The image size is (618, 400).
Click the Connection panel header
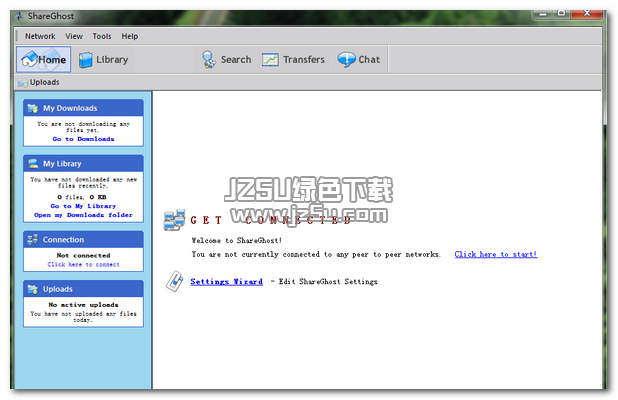point(83,240)
